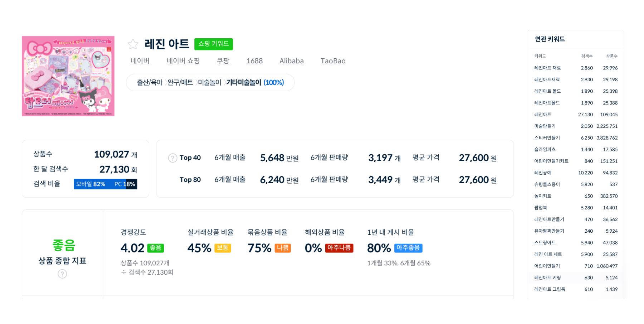Open the 네이버 쇼핑 link
Screen dimensions: 644x324
183,61
